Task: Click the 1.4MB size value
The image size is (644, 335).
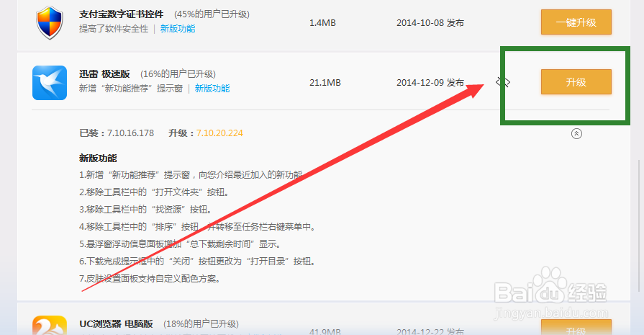Action: pyautogui.click(x=322, y=23)
